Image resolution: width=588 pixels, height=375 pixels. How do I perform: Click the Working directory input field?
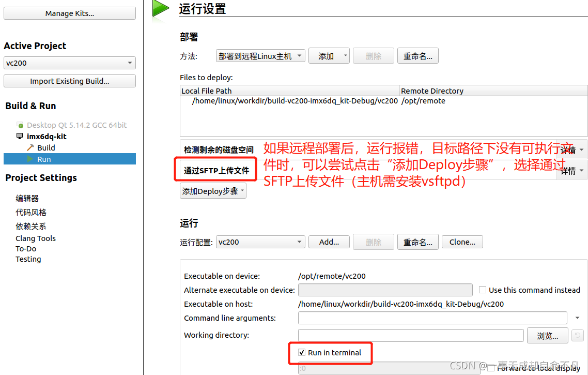411,336
